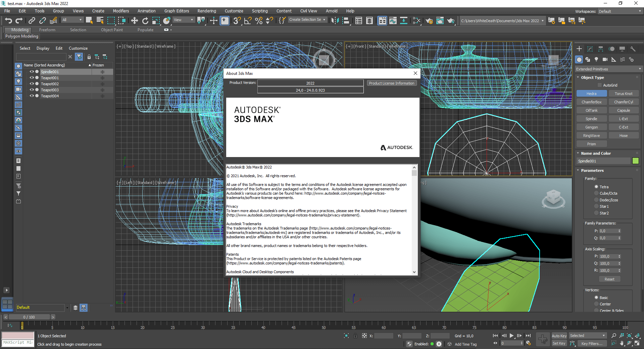The image size is (644, 349).
Task: Click the Mirror tool icon
Action: 335,21
